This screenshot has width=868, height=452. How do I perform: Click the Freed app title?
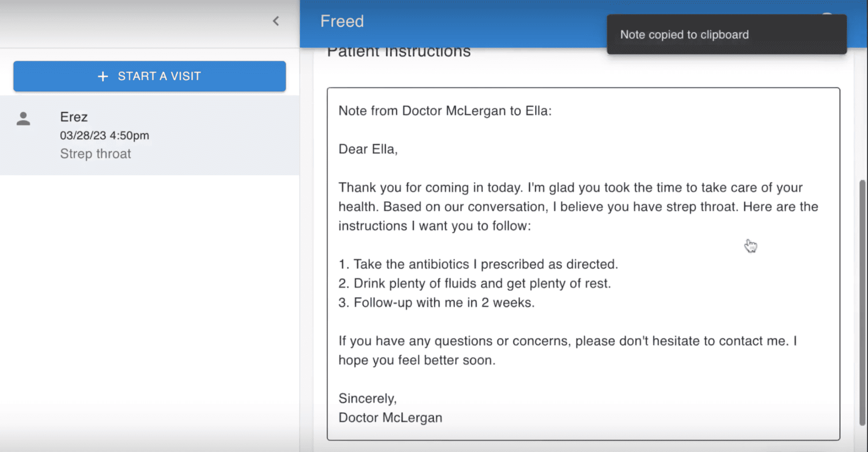pos(342,21)
